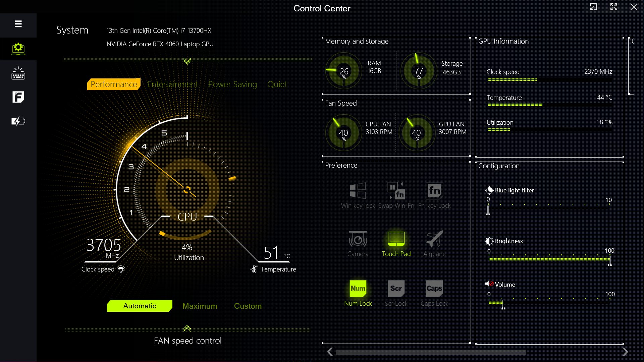Viewport: 644px width, 362px height.
Task: Click the Swap Win-Fn icon
Action: (x=396, y=191)
